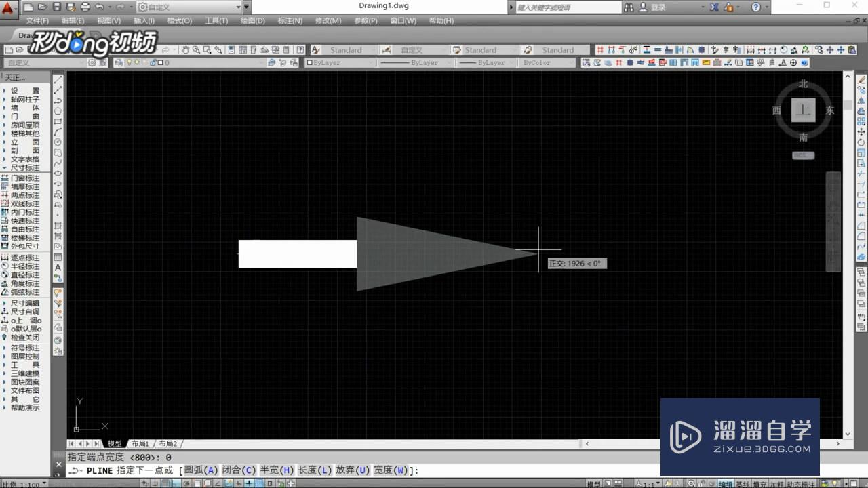Click the Undo arrow in quick access toolbar
This screenshot has width=868, height=488.
point(100,7)
